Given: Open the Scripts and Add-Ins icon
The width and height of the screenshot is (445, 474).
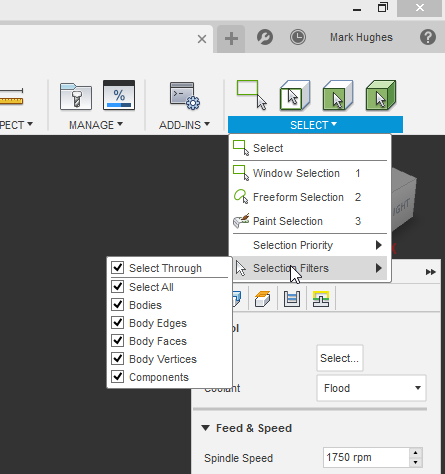Looking at the screenshot, I should coord(184,96).
